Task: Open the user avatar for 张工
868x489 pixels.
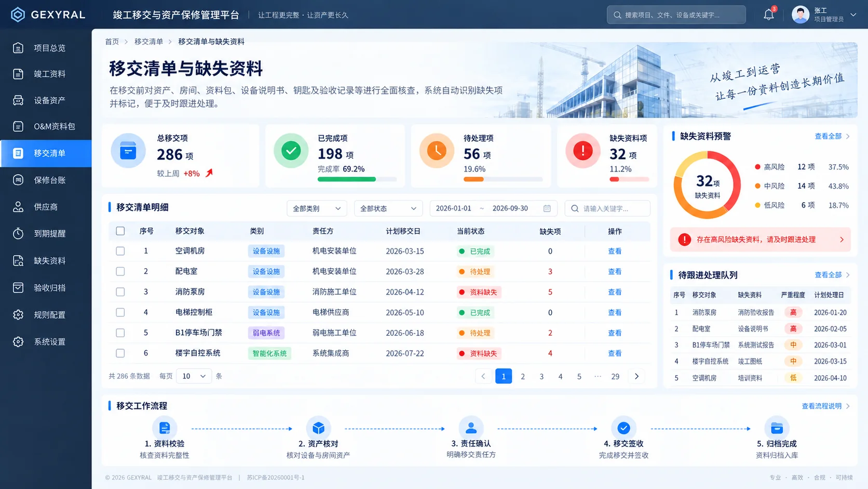Action: click(801, 15)
